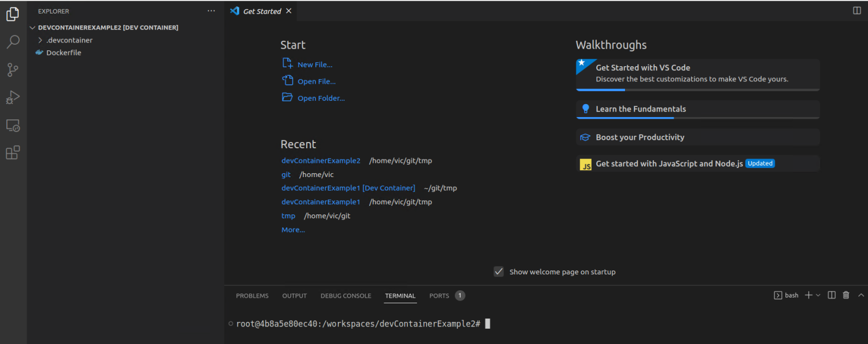The height and width of the screenshot is (344, 868).
Task: Switch to the PORTS panel tab
Action: 439,295
